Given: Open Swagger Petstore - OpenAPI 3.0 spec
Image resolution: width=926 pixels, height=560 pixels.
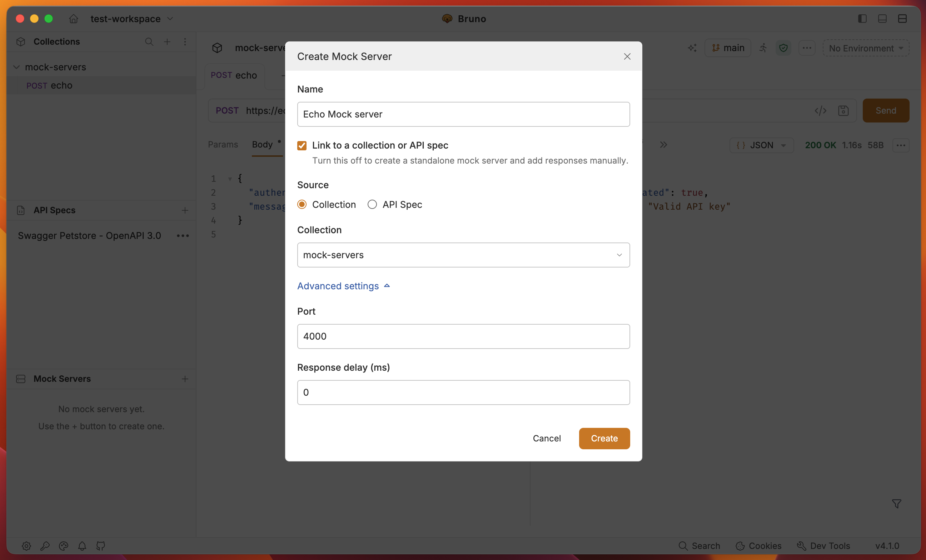Looking at the screenshot, I should click(89, 235).
